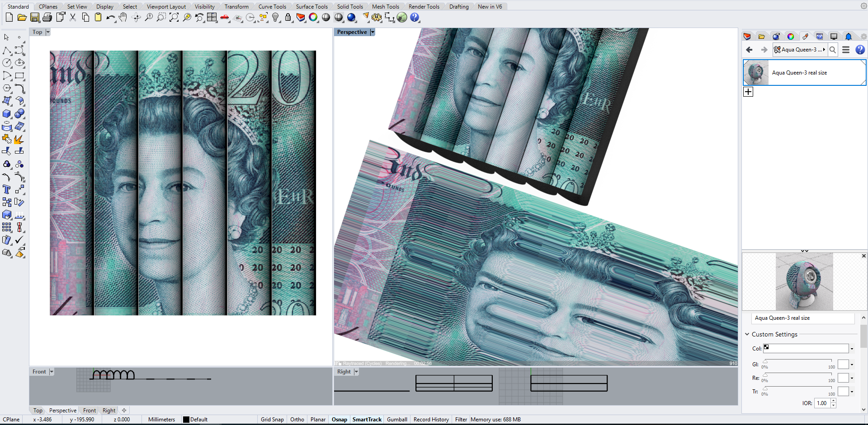Open the Aqua Queen-3 breadcrumb dropdown
Viewport: 868px width, 425px height.
824,50
